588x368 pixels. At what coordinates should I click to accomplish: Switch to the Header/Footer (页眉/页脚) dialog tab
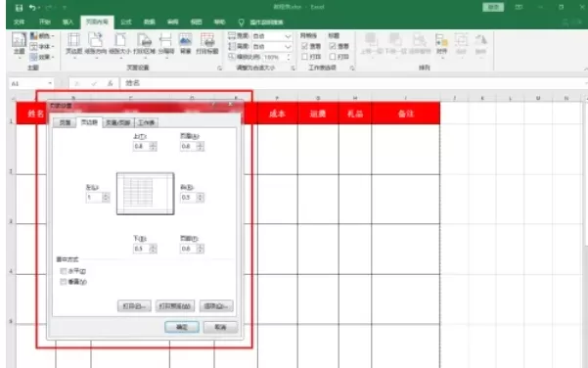pos(117,122)
